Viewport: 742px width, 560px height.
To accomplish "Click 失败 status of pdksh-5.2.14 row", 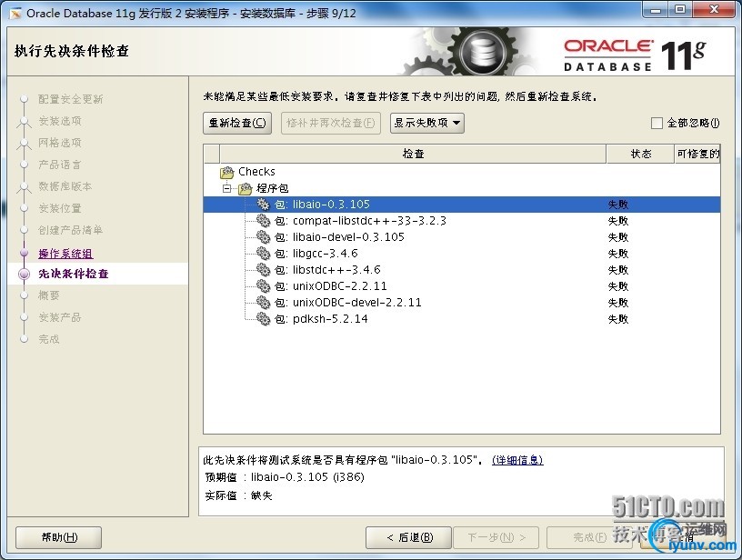I will [x=618, y=319].
